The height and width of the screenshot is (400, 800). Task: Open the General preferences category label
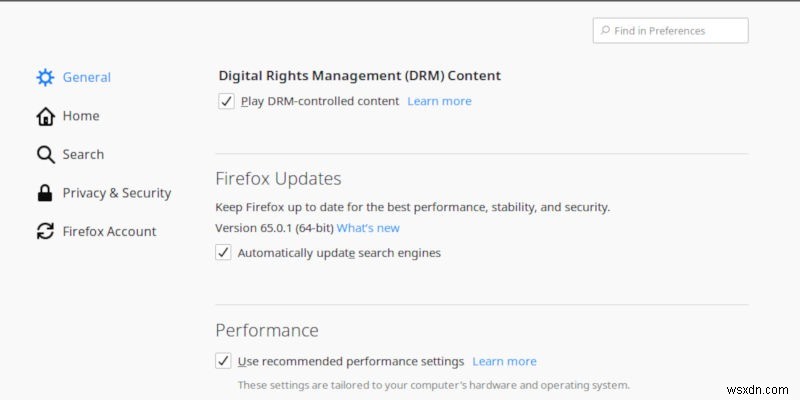[86, 77]
